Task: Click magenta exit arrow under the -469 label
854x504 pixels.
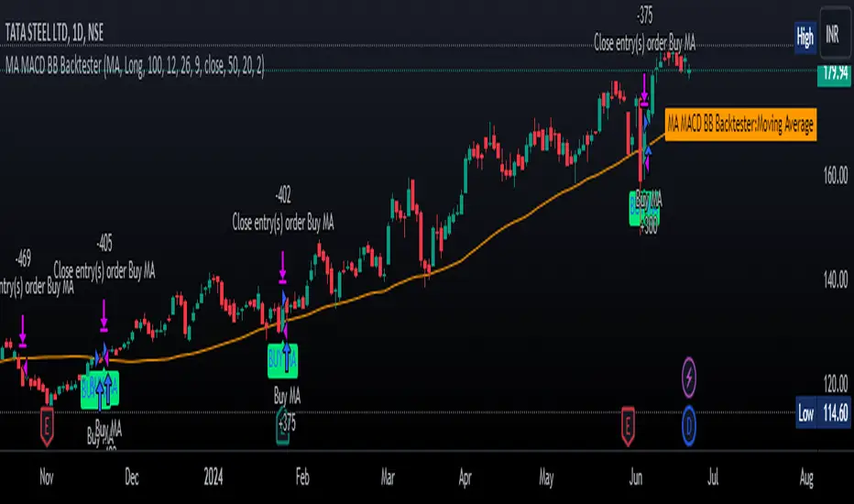Action: pyautogui.click(x=23, y=331)
